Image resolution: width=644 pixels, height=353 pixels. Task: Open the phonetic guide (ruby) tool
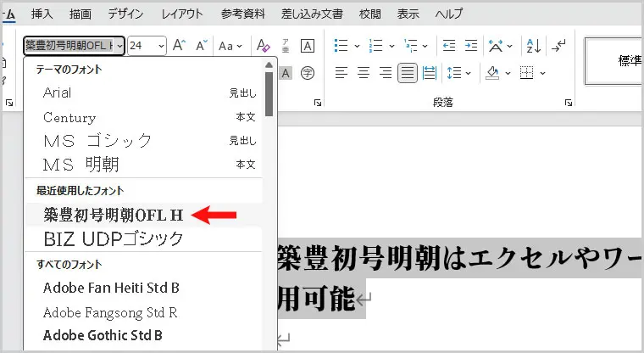point(286,46)
